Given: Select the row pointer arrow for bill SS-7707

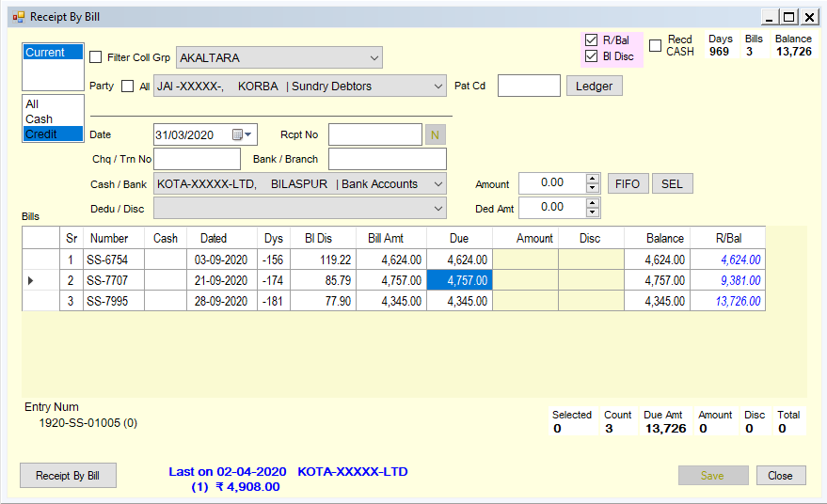Looking at the screenshot, I should click(31, 280).
